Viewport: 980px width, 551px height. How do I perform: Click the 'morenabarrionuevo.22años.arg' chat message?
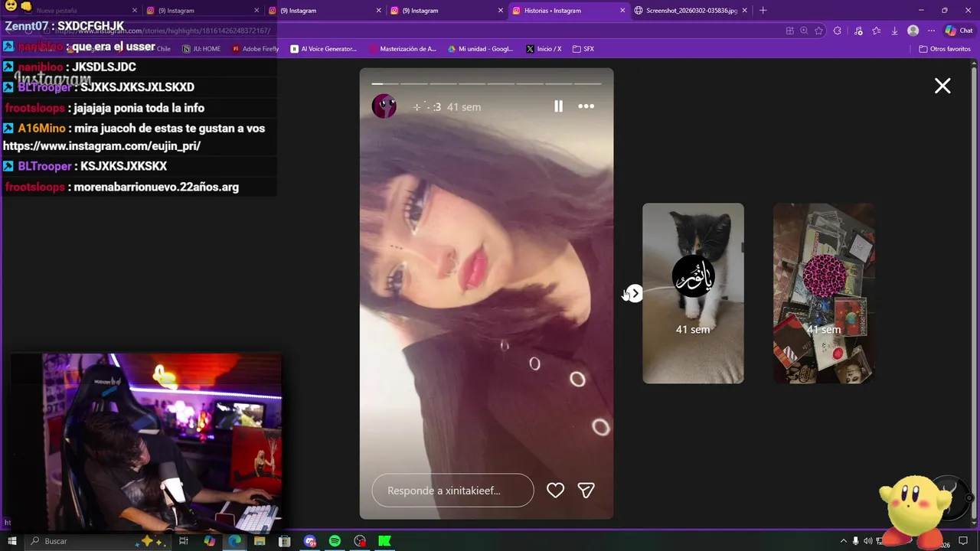(156, 187)
